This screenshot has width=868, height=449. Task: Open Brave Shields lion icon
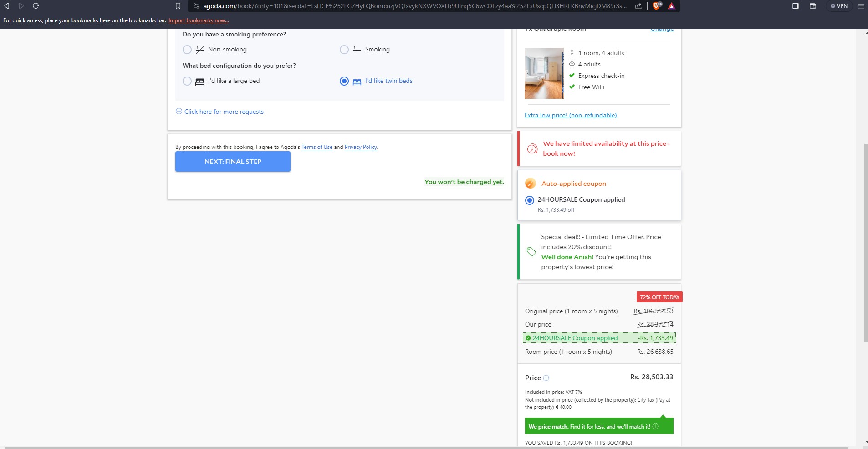pyautogui.click(x=656, y=6)
